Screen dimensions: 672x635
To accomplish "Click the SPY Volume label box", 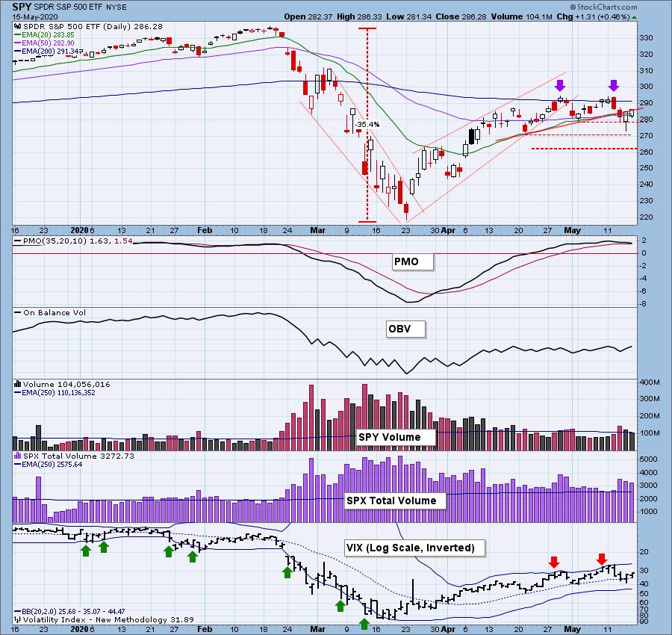I will [x=396, y=437].
